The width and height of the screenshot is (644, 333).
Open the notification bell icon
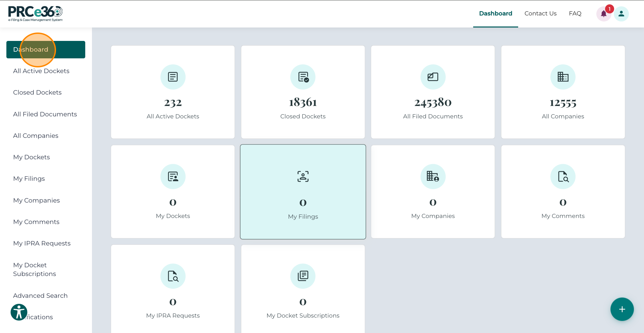pyautogui.click(x=603, y=13)
